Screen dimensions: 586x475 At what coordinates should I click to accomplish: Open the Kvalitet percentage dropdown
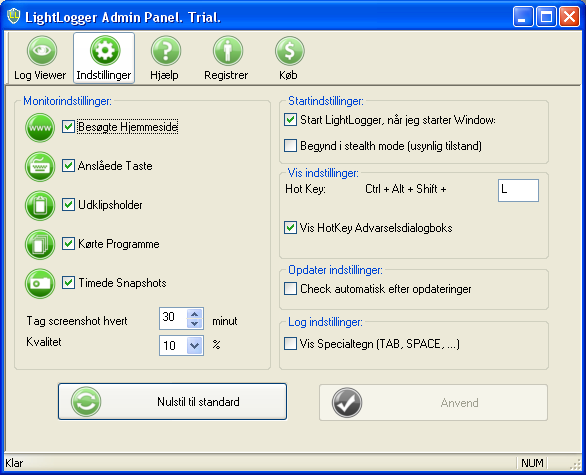tap(194, 345)
